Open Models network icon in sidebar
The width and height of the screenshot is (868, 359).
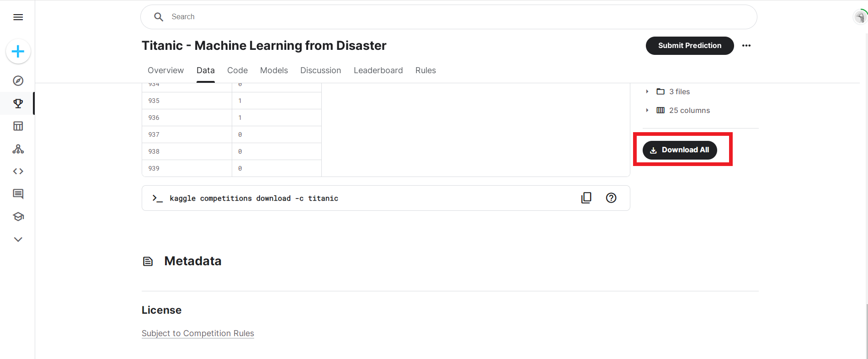point(18,149)
